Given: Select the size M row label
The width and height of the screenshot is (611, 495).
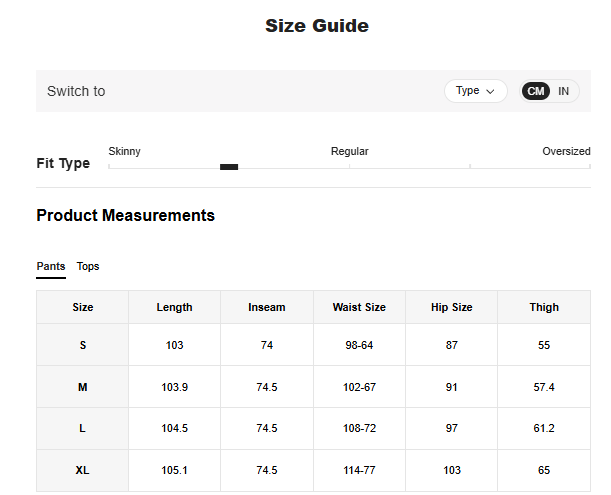Looking at the screenshot, I should pos(83,387).
